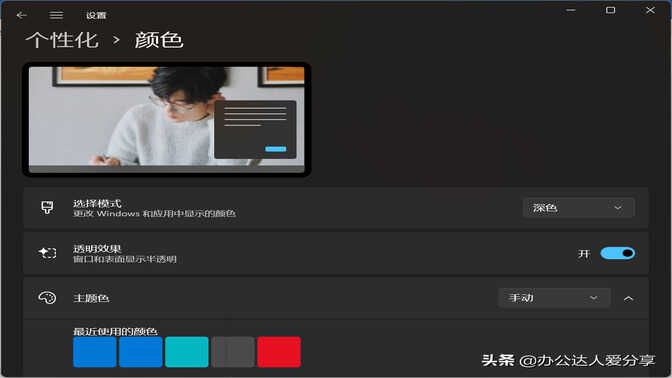Click the paintbrush icon beside 选择模式

(47, 207)
